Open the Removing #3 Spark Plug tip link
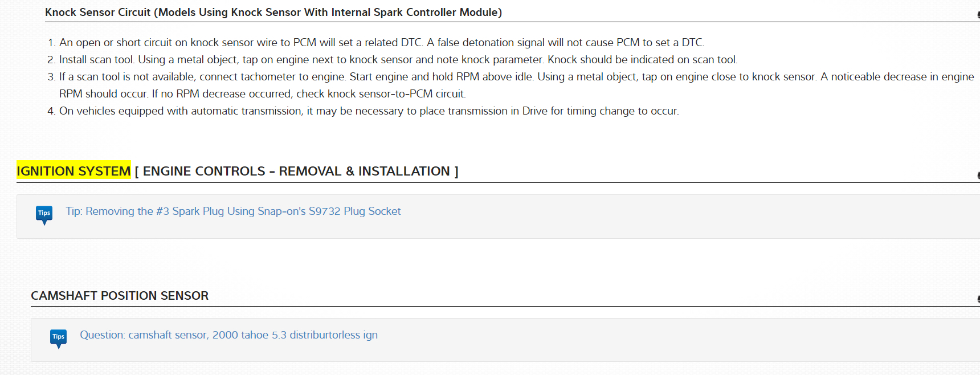980x375 pixels. coord(233,211)
